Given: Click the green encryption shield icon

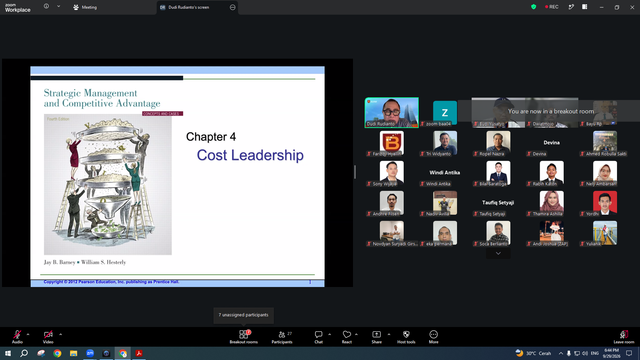Looking at the screenshot, I should click(533, 7).
